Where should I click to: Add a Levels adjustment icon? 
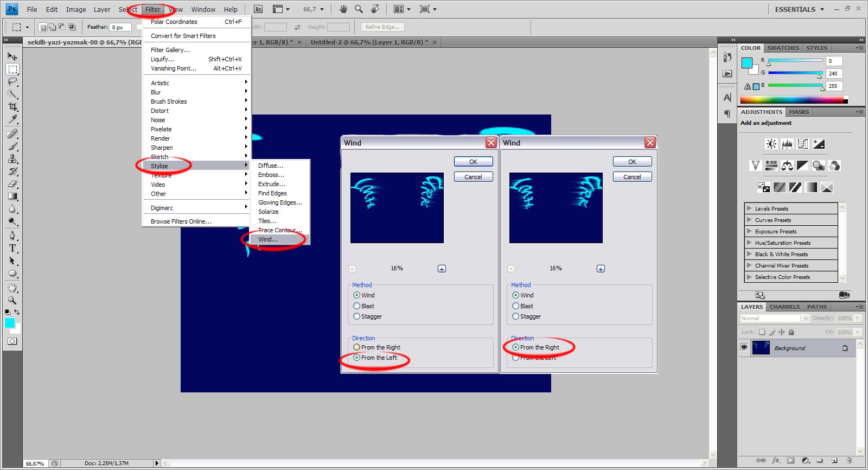click(x=787, y=144)
